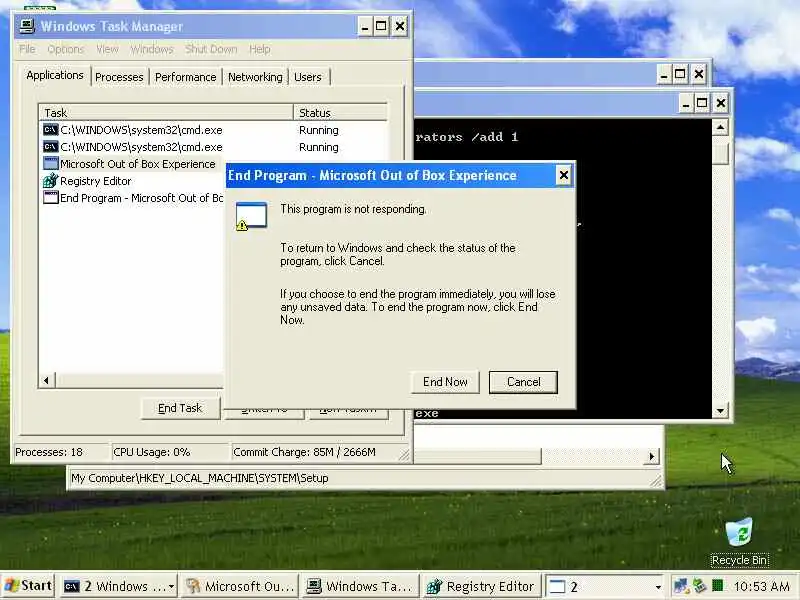
Task: Click the End Program task row icon
Action: (x=51, y=197)
